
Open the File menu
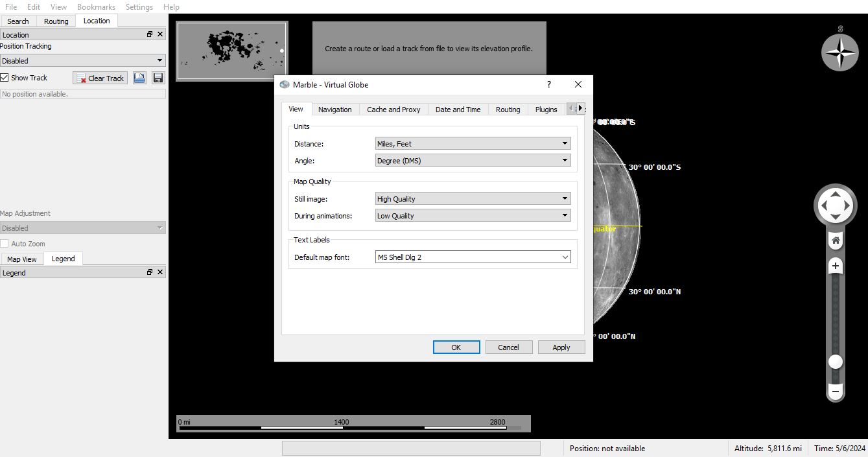(x=11, y=6)
